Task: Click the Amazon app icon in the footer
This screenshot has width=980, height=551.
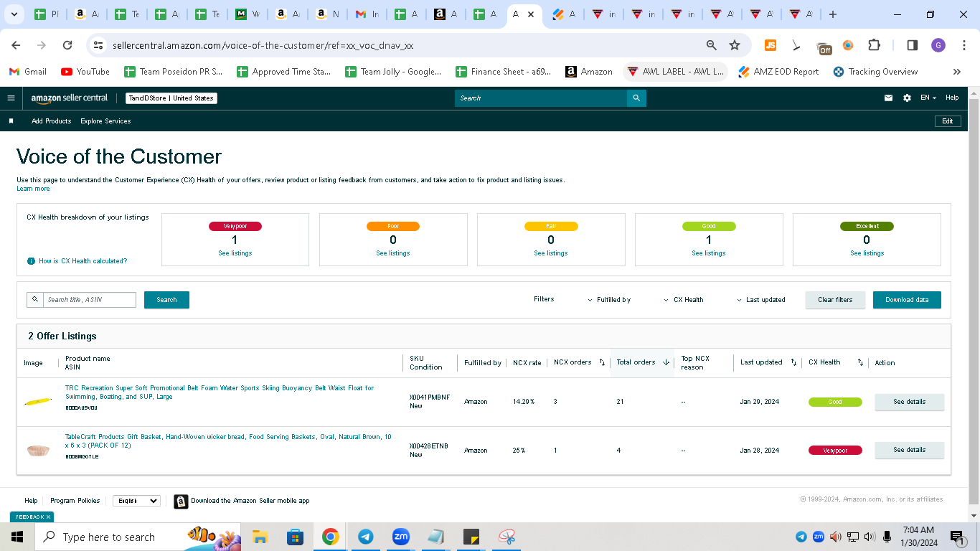Action: pyautogui.click(x=181, y=501)
